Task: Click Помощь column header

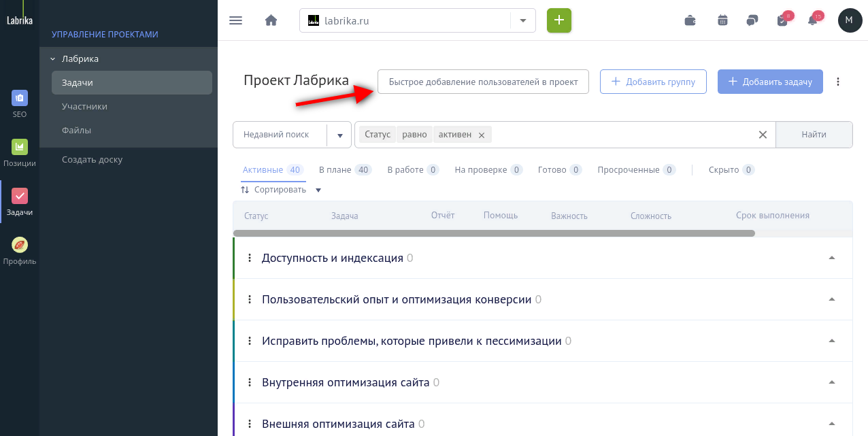Action: (501, 216)
